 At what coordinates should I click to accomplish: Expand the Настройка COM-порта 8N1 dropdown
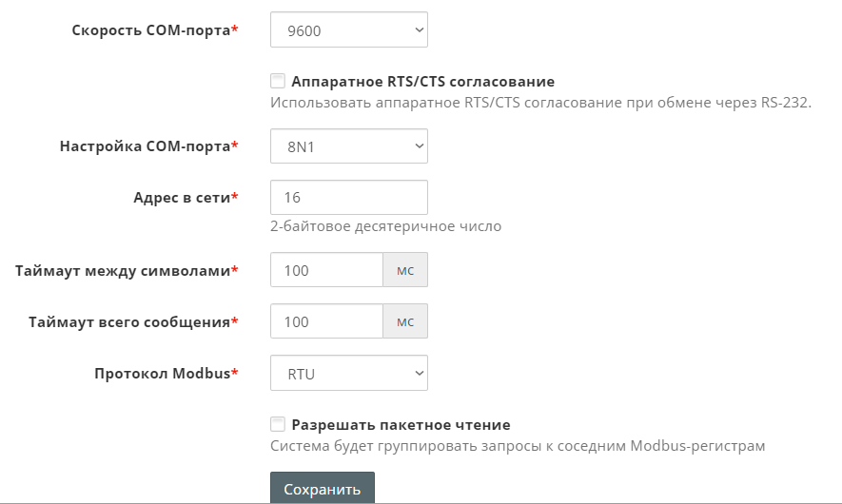tap(348, 146)
